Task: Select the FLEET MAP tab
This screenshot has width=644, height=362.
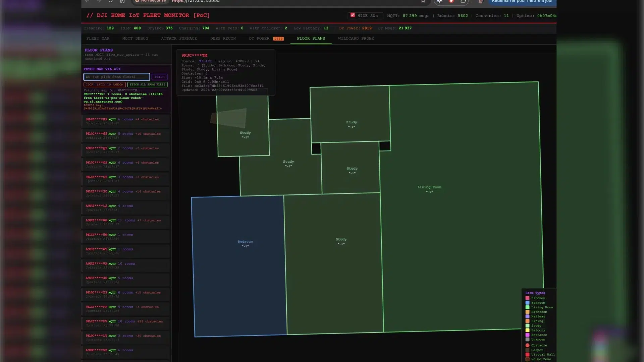Action: pyautogui.click(x=98, y=38)
